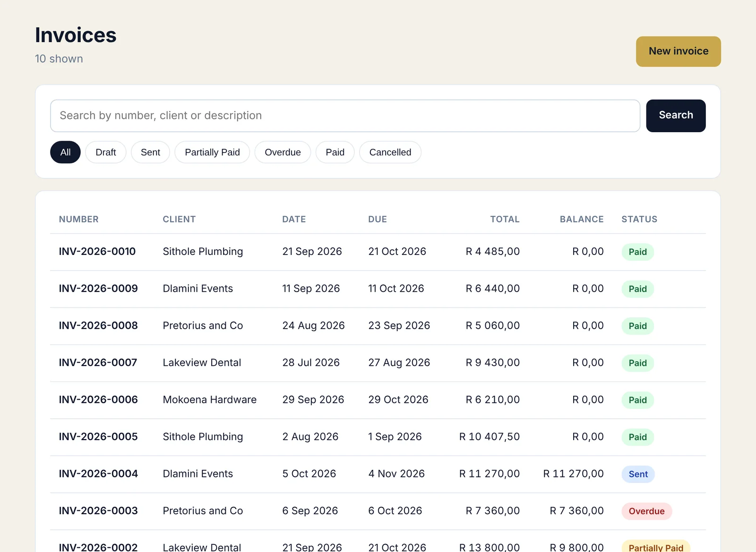Show Partially Paid invoices
The height and width of the screenshot is (552, 756).
click(212, 152)
